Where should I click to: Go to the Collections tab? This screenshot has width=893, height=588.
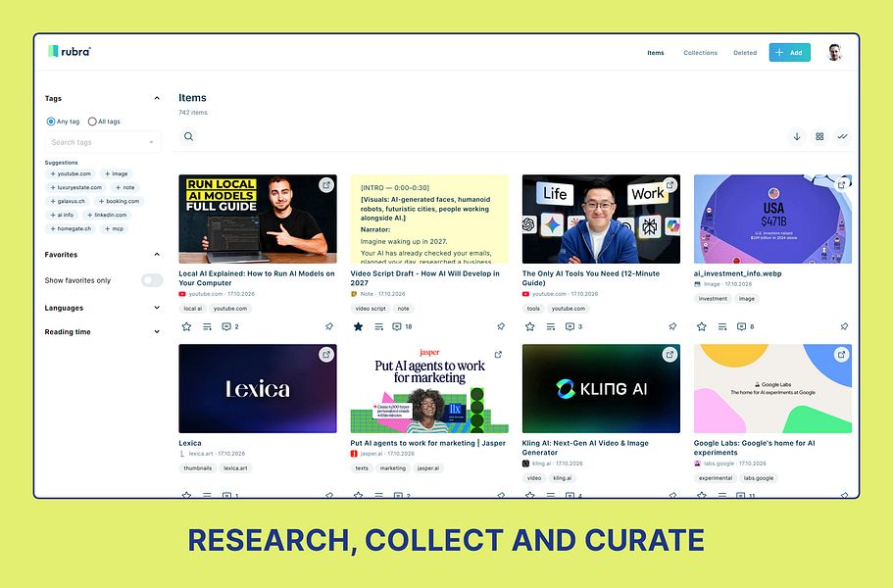click(x=701, y=52)
